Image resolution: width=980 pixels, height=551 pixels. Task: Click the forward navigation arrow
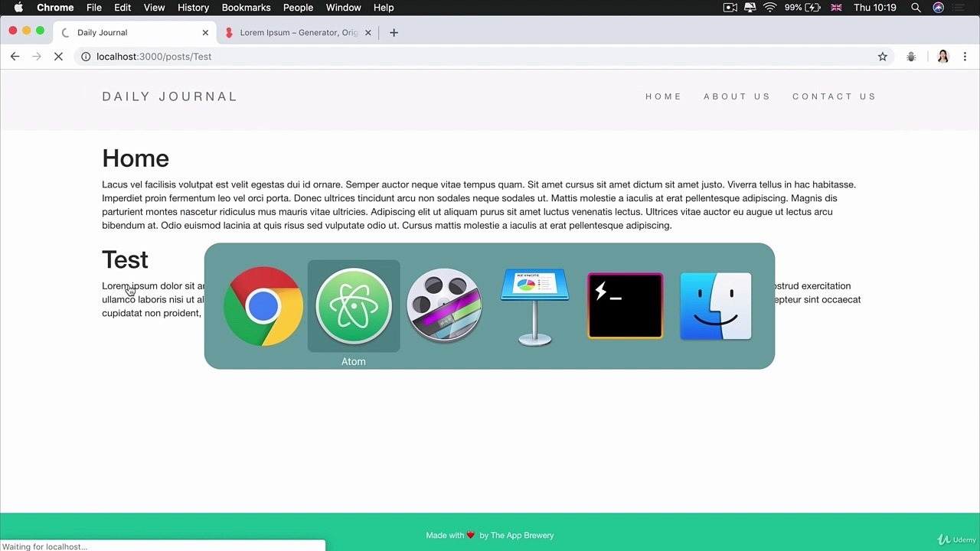[x=36, y=57]
